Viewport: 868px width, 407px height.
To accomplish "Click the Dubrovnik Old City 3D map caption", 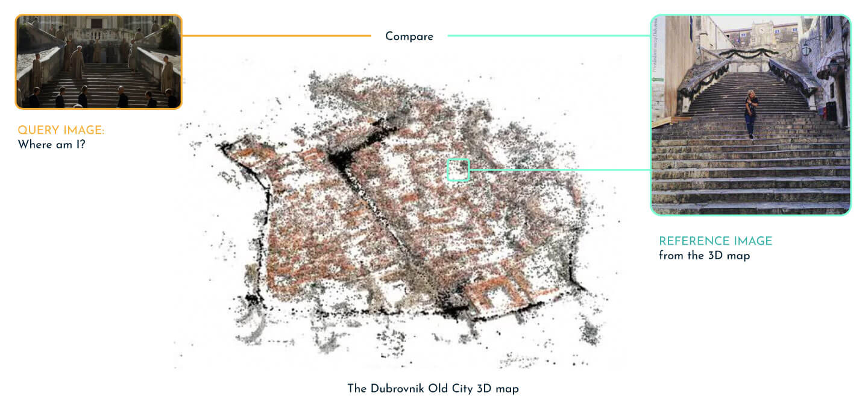I will (434, 389).
